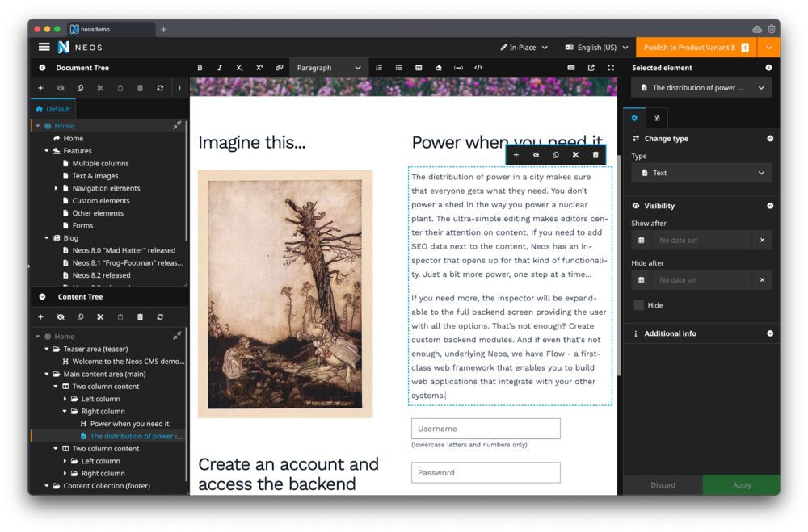This screenshot has height=532, width=808.
Task: Toggle bold formatting in the text toolbar
Action: (x=200, y=68)
